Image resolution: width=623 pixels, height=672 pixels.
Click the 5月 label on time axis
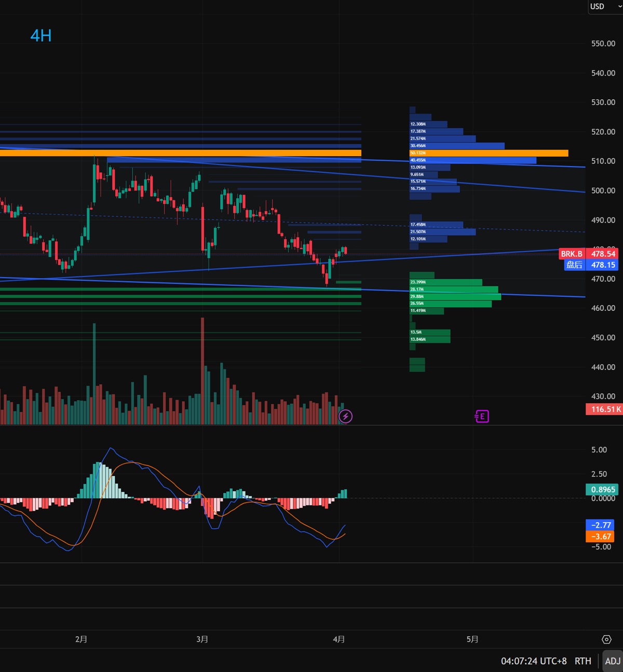coord(472,639)
